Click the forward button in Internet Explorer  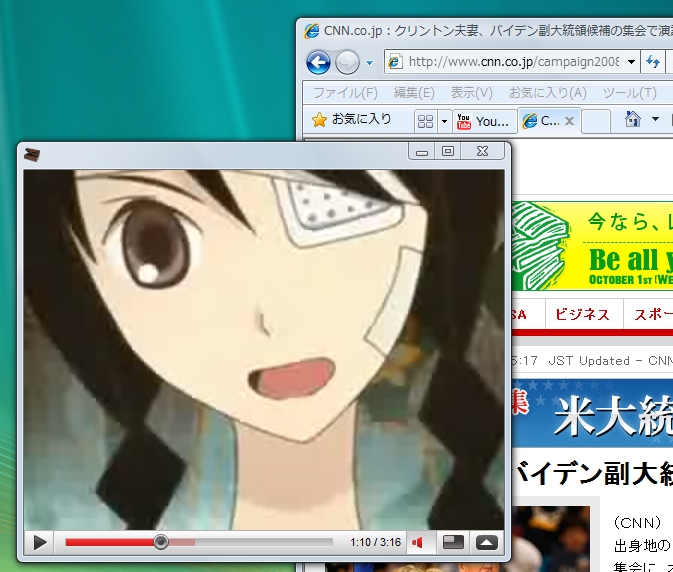(347, 63)
